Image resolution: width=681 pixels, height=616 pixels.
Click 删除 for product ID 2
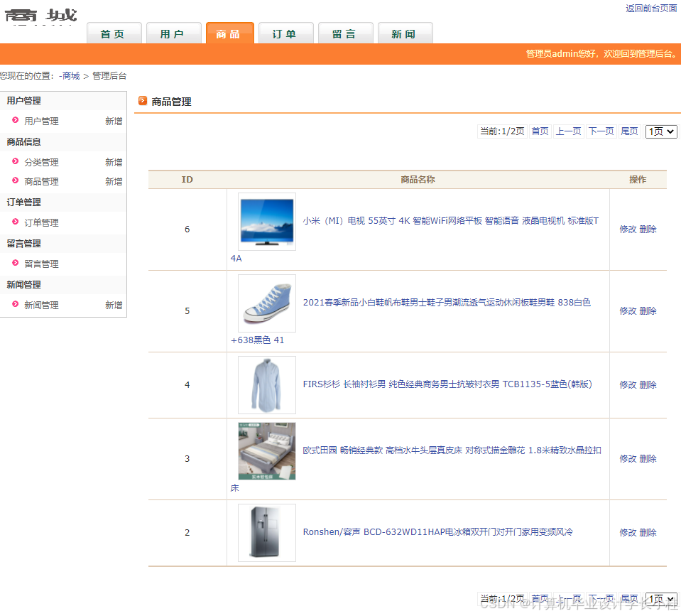pos(648,533)
